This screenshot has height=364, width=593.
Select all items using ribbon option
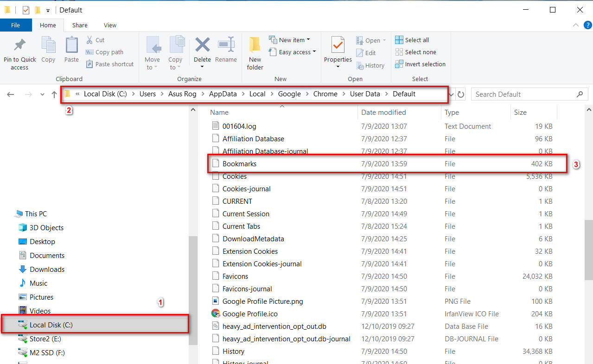[412, 40]
